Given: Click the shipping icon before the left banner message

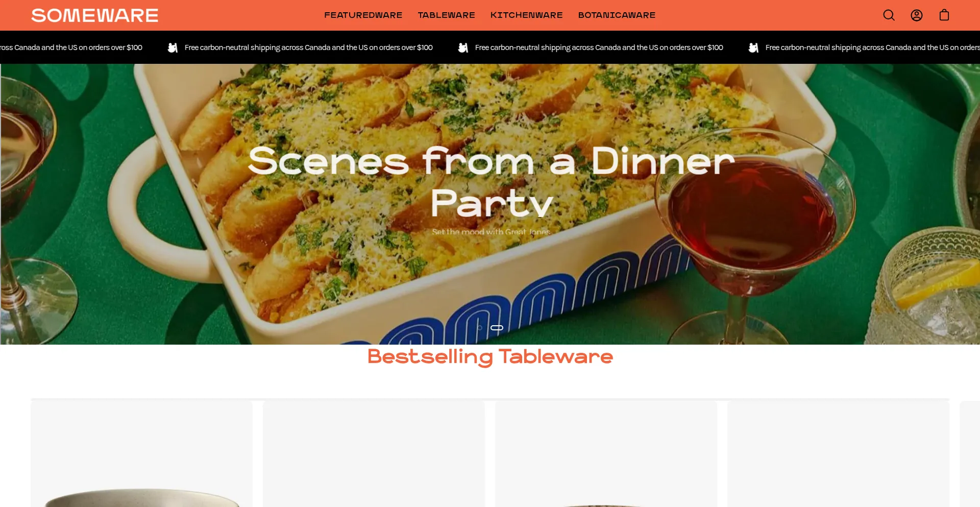Looking at the screenshot, I should (173, 47).
